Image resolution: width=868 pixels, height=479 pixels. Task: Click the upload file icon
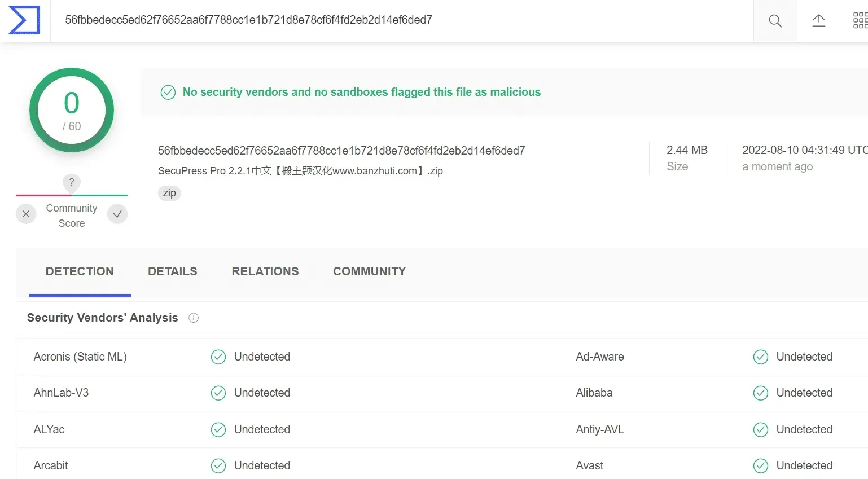click(819, 21)
